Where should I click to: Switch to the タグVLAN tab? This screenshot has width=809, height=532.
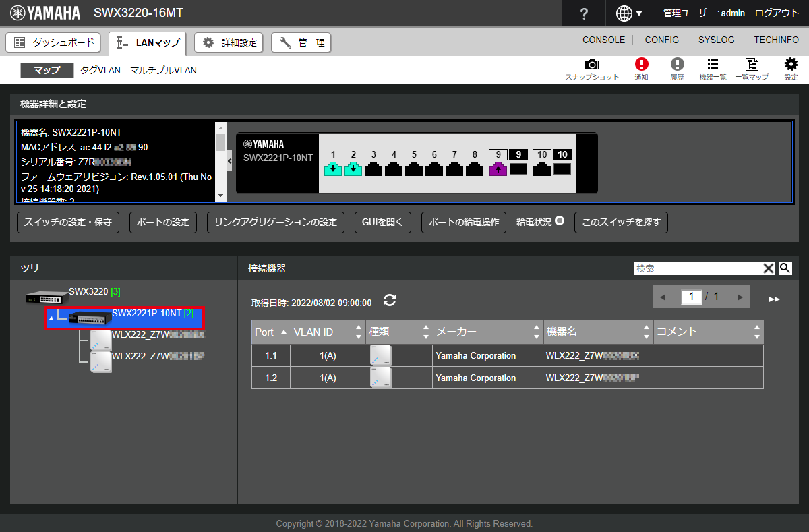100,70
